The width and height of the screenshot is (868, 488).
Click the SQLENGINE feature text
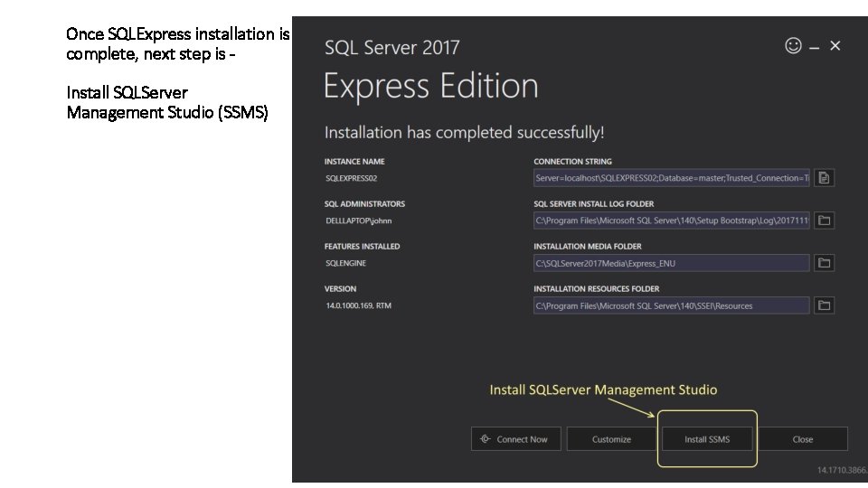coord(345,263)
